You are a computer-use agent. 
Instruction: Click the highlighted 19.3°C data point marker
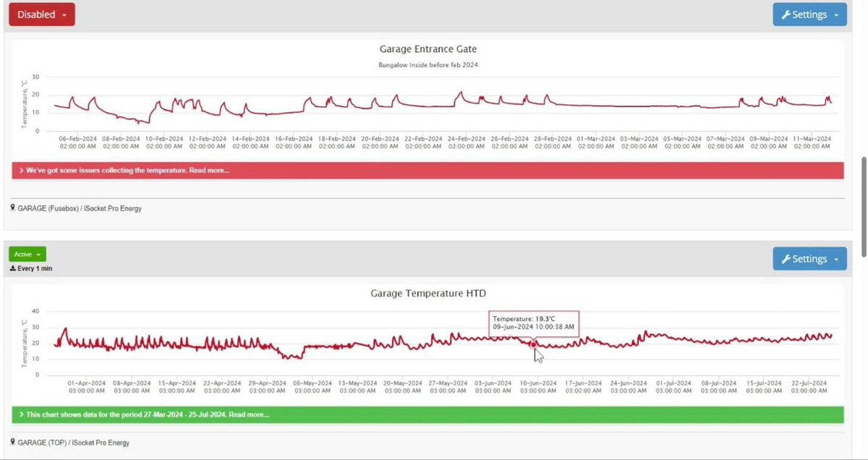(534, 345)
